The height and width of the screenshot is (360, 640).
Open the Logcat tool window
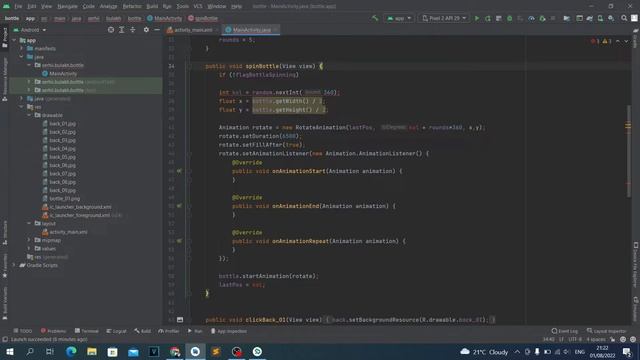[116, 331]
